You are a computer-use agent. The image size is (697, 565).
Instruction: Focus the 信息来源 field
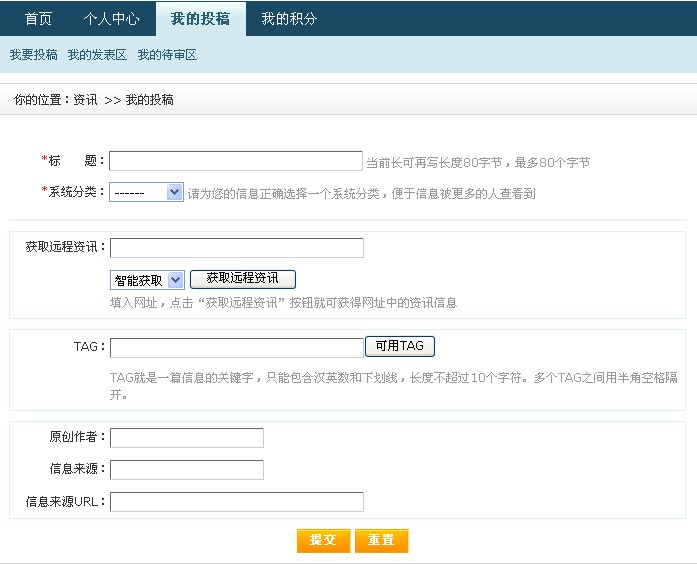pyautogui.click(x=187, y=470)
